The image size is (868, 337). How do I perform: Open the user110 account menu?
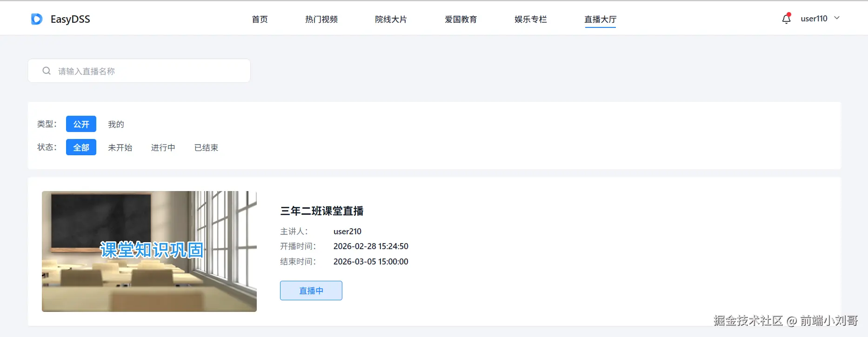(x=814, y=19)
